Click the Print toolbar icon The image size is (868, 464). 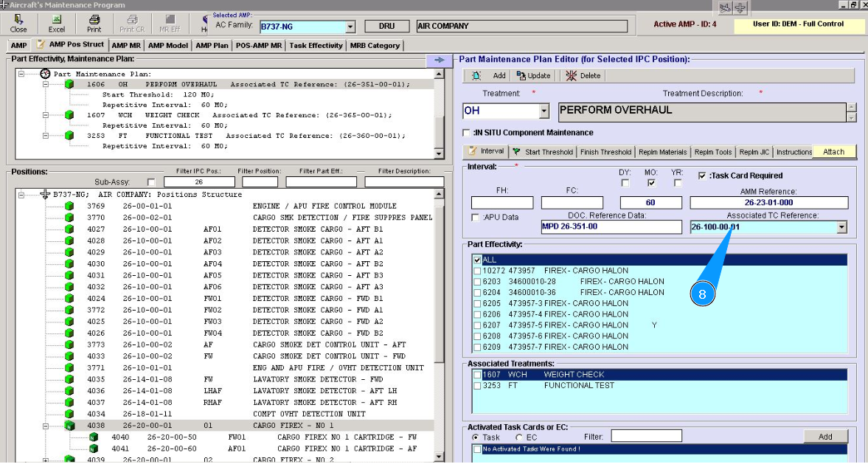[94, 20]
